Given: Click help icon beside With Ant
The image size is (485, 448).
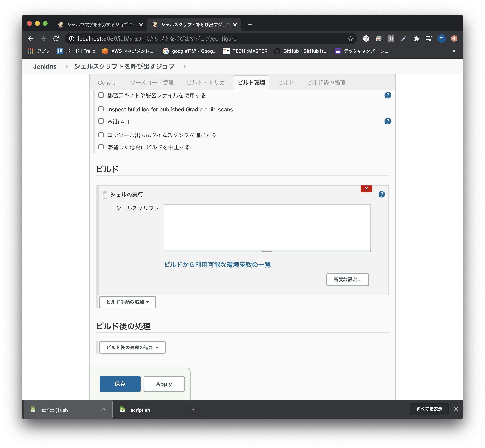Looking at the screenshot, I should click(387, 121).
